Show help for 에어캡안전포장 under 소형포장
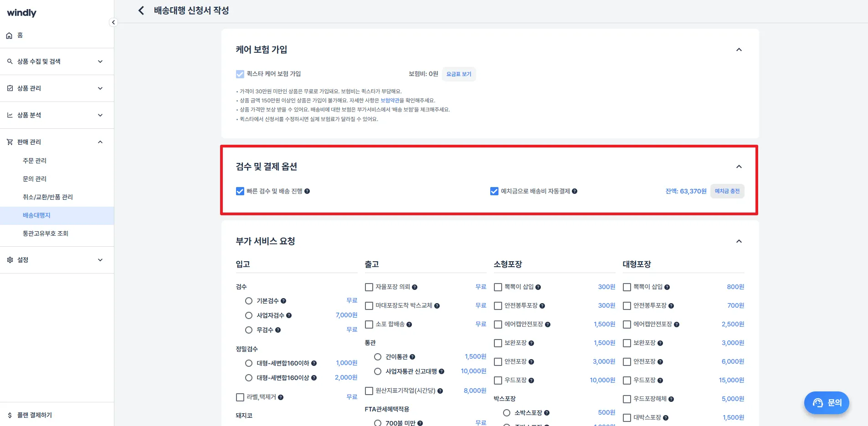Viewport: 868px width, 426px height. pos(548,325)
